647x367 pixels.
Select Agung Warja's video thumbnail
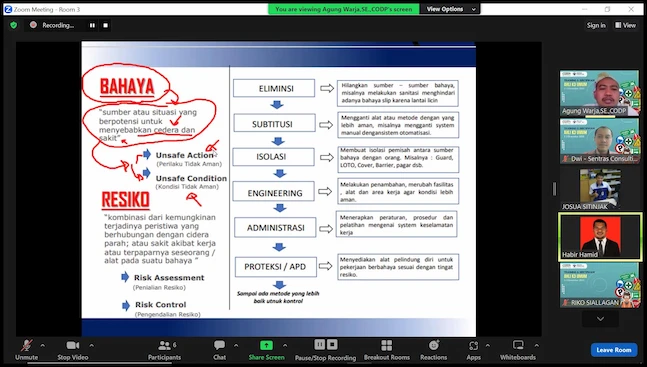[600, 93]
